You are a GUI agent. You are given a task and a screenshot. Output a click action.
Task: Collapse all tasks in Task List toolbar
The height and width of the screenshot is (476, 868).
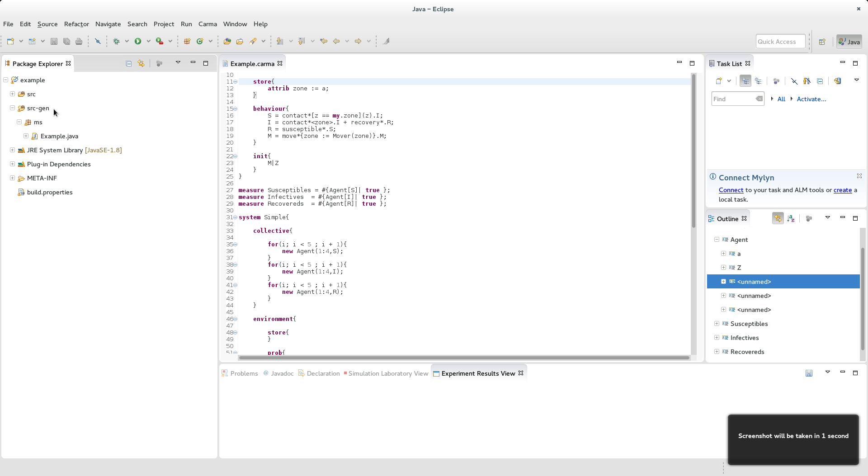tap(820, 81)
